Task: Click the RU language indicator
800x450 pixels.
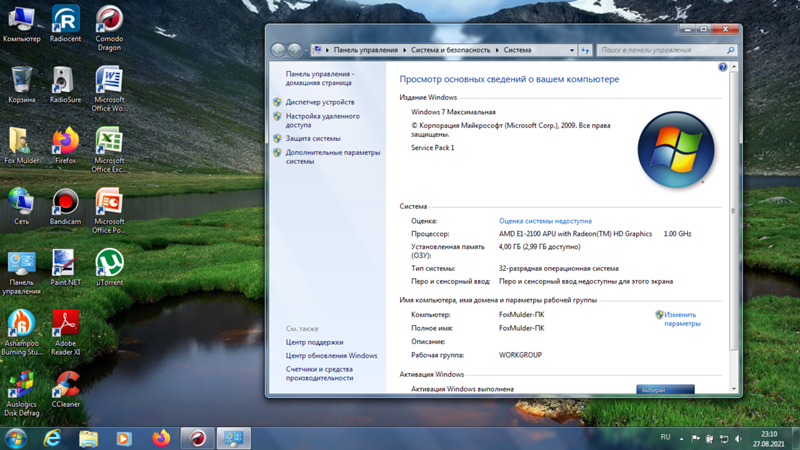Action: 665,437
